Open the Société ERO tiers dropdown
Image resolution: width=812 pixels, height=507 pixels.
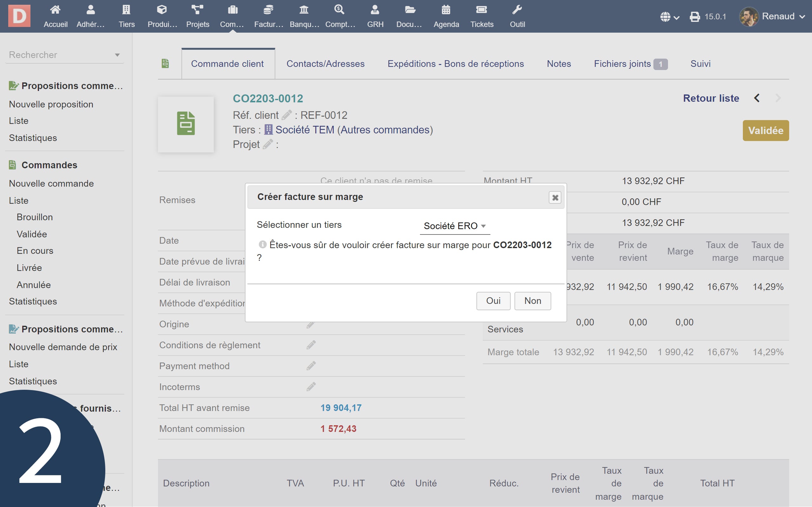click(x=455, y=226)
